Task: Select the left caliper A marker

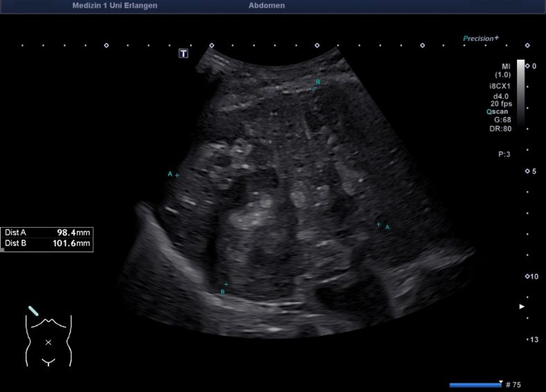Action: pyautogui.click(x=177, y=175)
